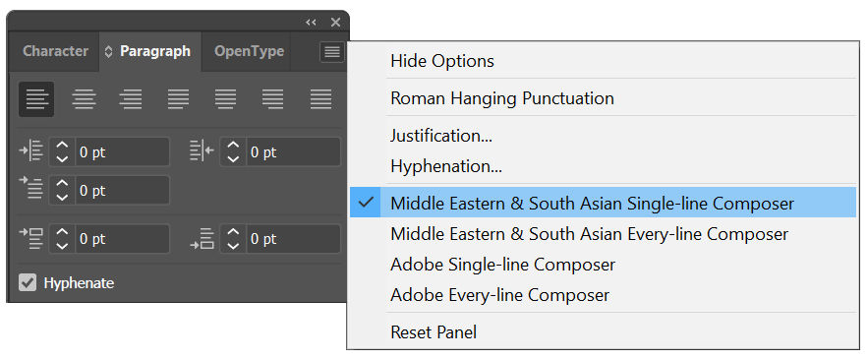868x359 pixels.
Task: Choose Justify with last line centered
Action: click(x=226, y=99)
